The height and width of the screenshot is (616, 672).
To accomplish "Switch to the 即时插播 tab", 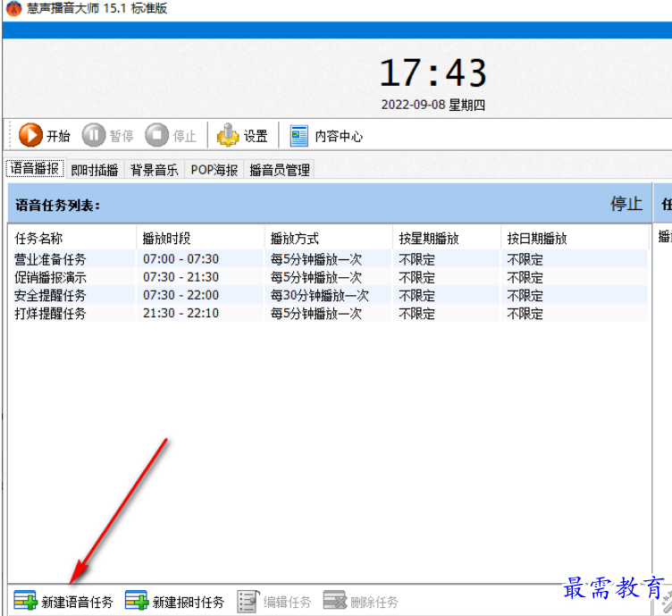I will [x=95, y=170].
